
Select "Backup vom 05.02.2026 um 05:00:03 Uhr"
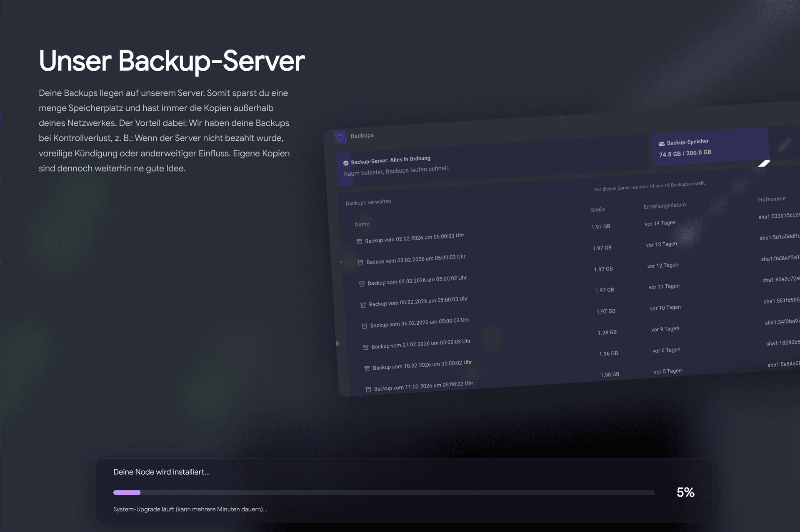point(418,302)
